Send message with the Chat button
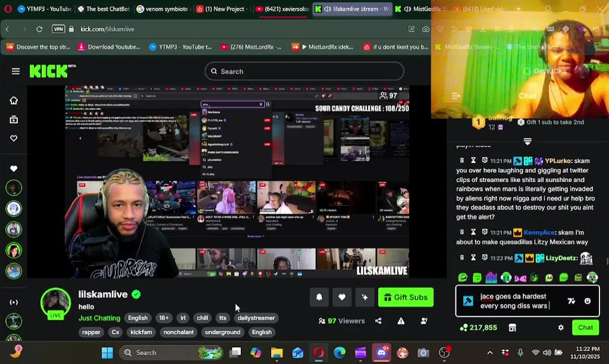The height and width of the screenshot is (364, 609). tap(585, 328)
